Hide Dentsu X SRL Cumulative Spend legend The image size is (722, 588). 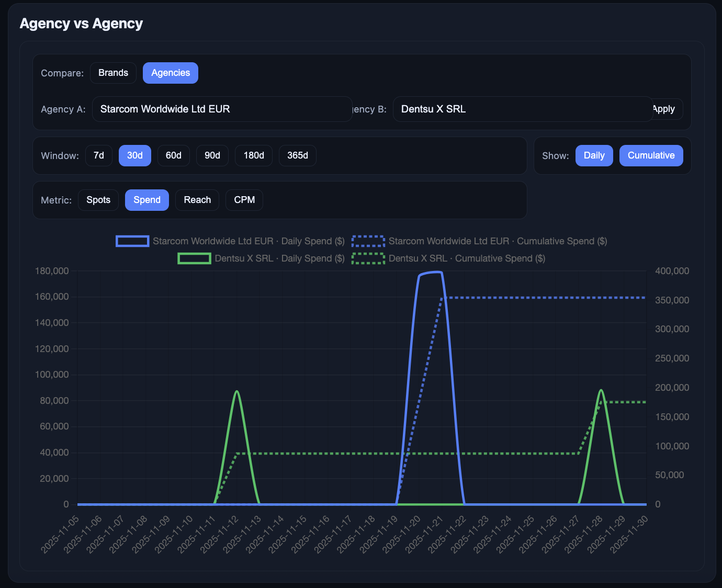click(368, 258)
